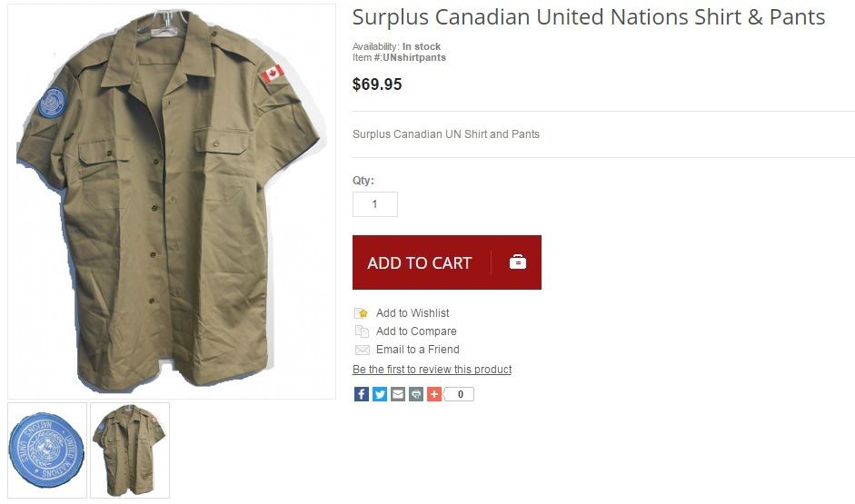Click the wishlist star icon

(362, 313)
